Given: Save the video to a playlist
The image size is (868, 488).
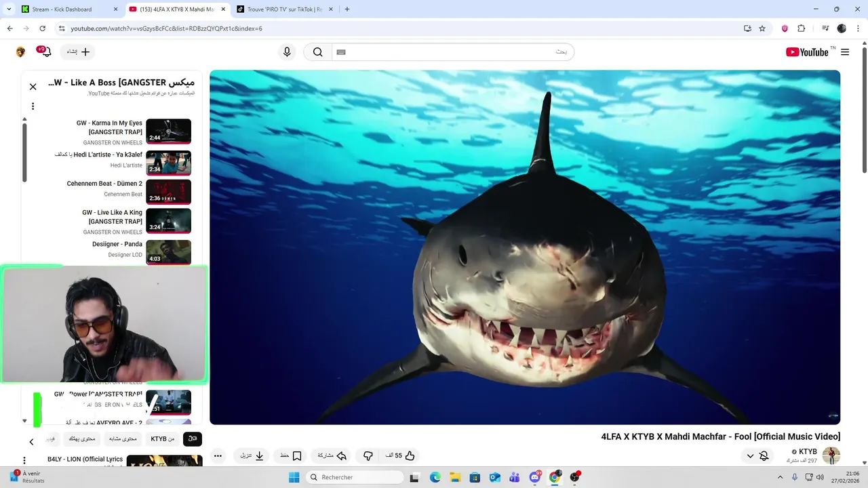Looking at the screenshot, I should (x=291, y=456).
